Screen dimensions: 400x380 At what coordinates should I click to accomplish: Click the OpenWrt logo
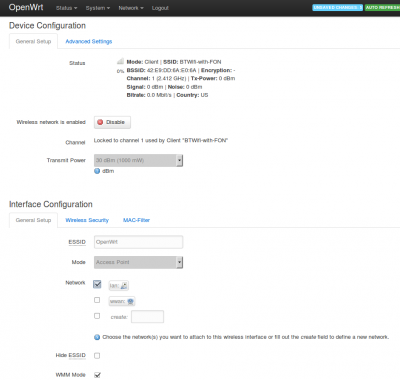pos(26,7)
